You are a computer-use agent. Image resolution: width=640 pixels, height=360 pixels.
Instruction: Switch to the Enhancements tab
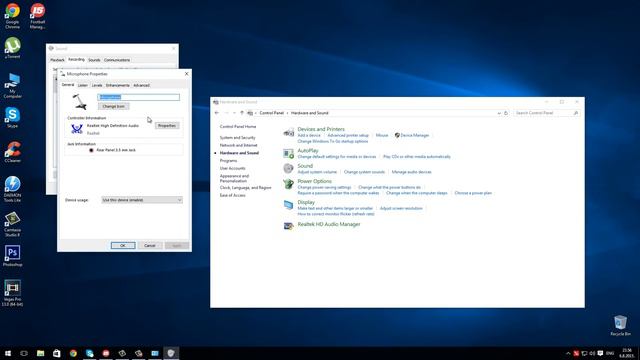118,85
